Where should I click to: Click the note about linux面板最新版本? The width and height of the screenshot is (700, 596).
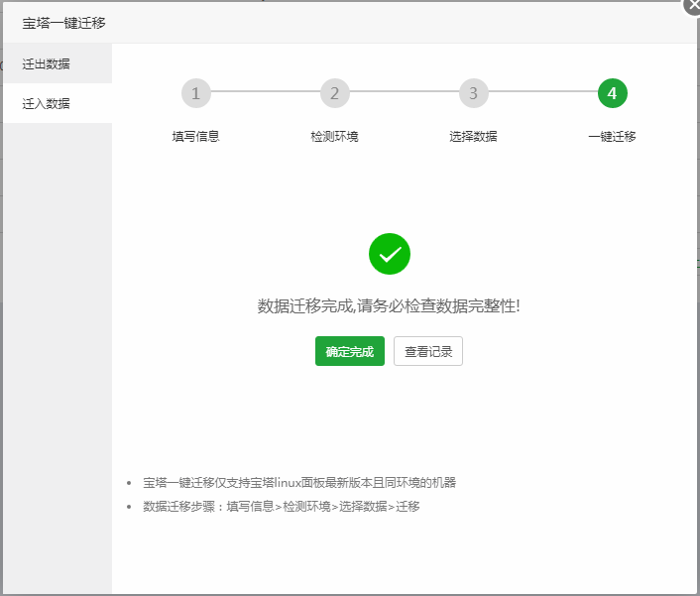tap(299, 483)
